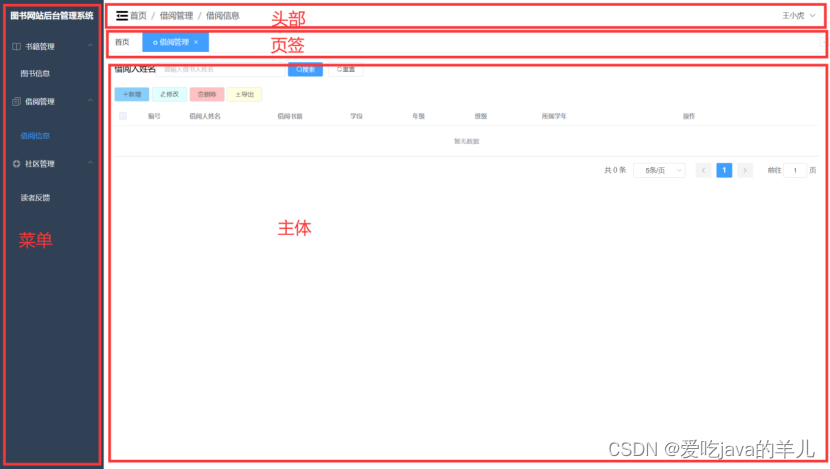Image resolution: width=830 pixels, height=469 pixels.
Task: Focus the 前往 page number input
Action: (795, 170)
